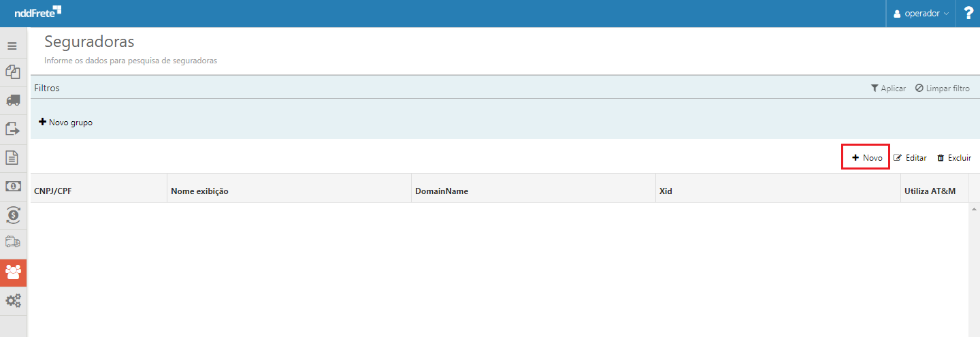980x337 pixels.
Task: Open the export arrow icon in sidebar
Action: tap(12, 129)
